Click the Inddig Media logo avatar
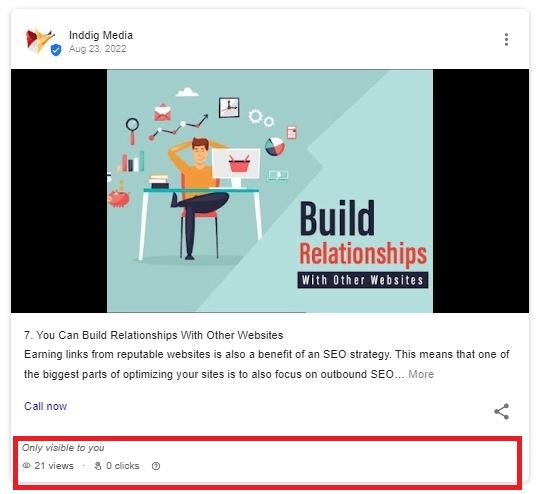 click(x=40, y=41)
